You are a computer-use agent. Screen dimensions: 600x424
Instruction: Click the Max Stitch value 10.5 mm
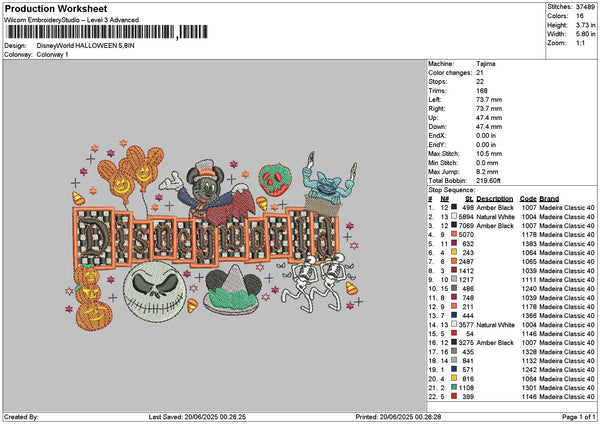[489, 154]
